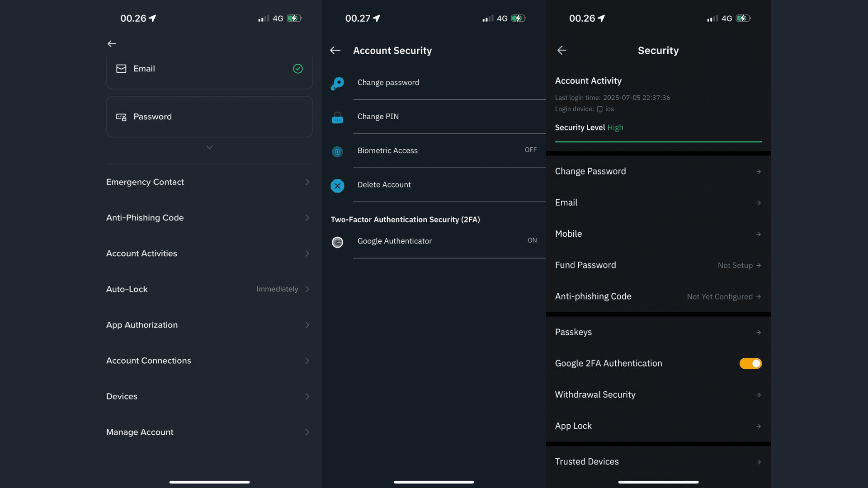This screenshot has height=488, width=868.
Task: Click the fingerprint icon beside Biometric Access
Action: point(337,152)
